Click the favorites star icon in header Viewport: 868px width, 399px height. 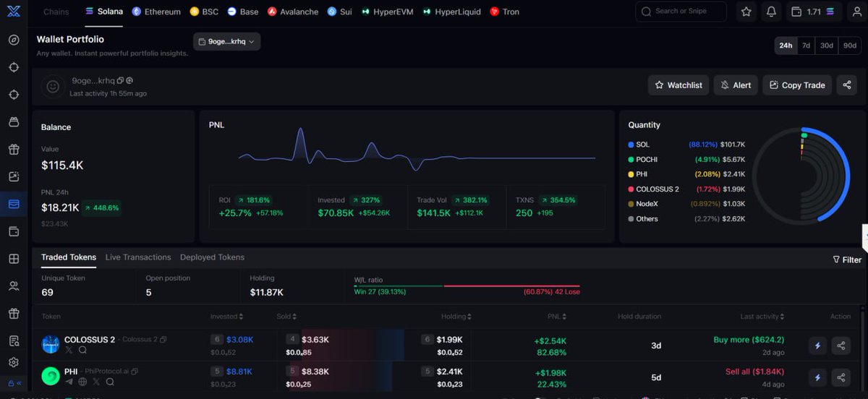pyautogui.click(x=746, y=12)
